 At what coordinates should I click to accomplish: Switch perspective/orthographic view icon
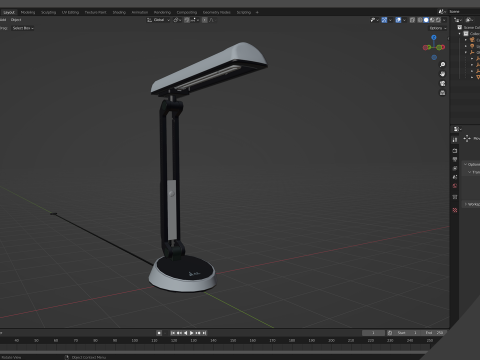(442, 93)
